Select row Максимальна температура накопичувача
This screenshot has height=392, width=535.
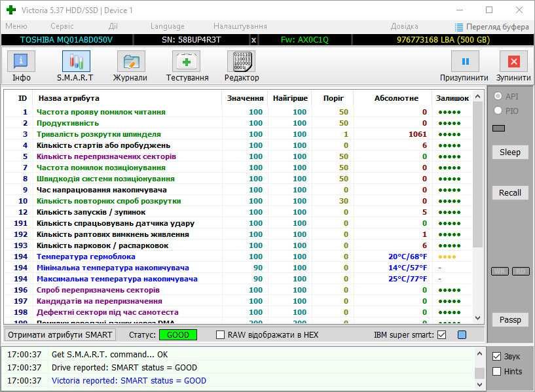238,279
